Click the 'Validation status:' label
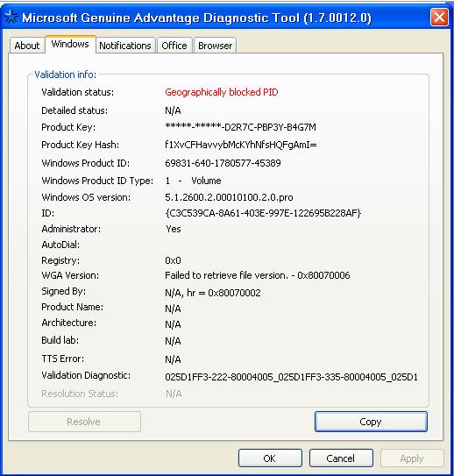454x476 pixels. pos(78,92)
